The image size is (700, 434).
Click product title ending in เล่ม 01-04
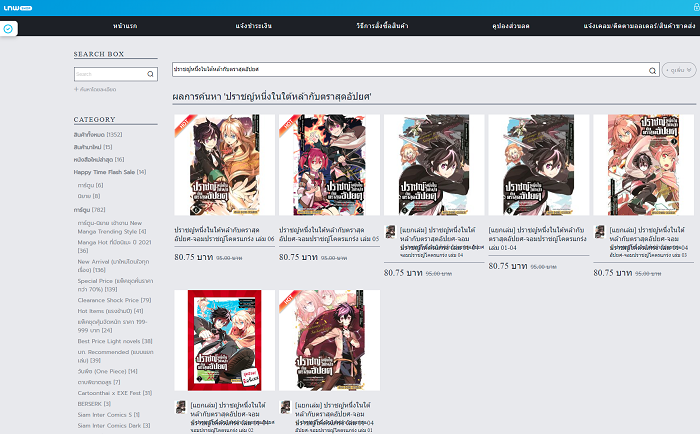pos(538,238)
